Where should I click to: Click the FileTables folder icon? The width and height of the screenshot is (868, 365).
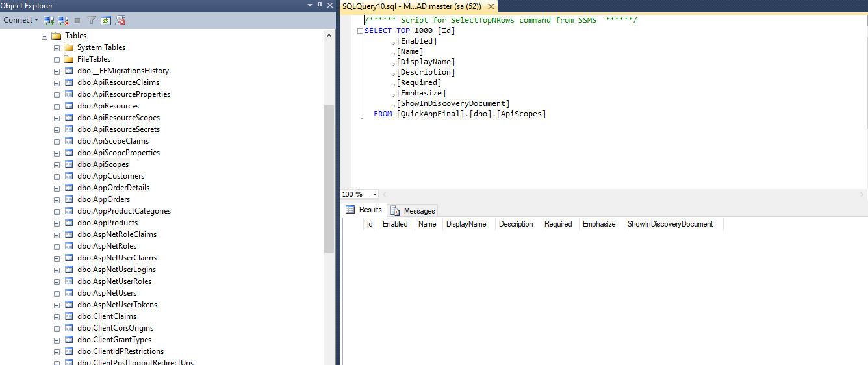[68, 59]
